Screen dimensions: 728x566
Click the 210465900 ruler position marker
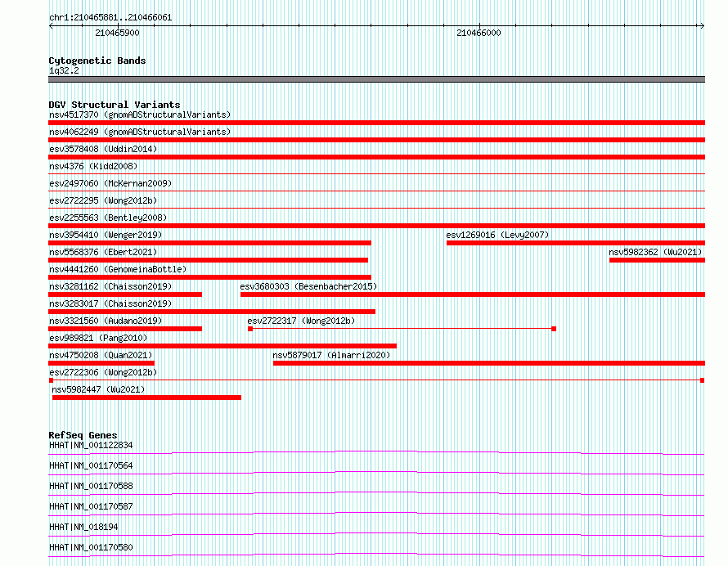pos(117,33)
